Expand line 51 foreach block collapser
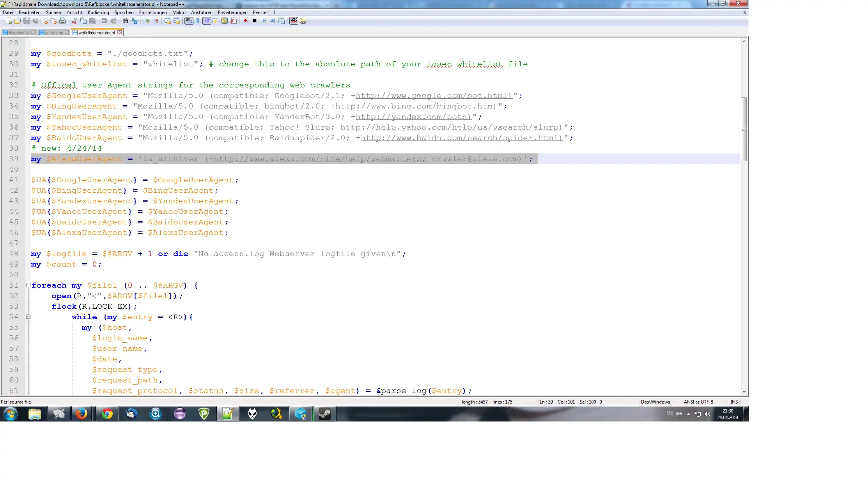This screenshot has height=489, width=868. tap(28, 285)
